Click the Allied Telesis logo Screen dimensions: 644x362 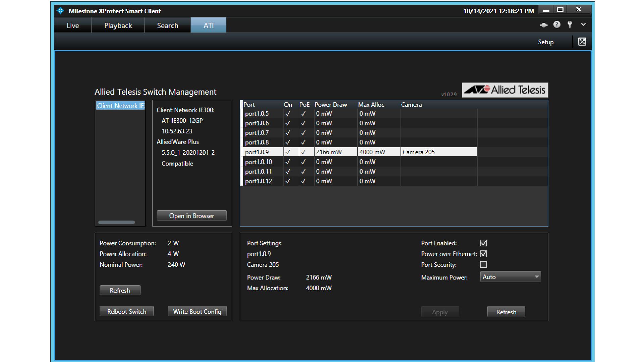505,90
